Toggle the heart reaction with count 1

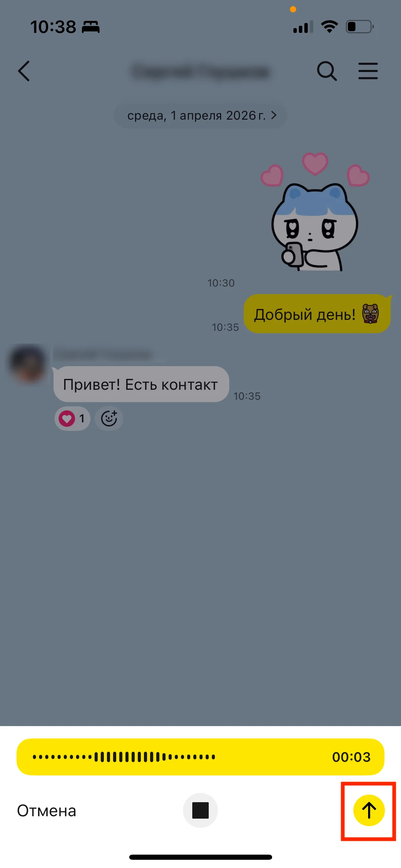pyautogui.click(x=72, y=419)
